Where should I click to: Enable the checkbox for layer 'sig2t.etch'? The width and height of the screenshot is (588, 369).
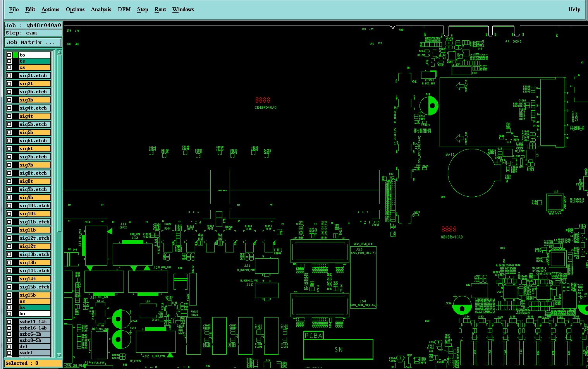click(9, 76)
